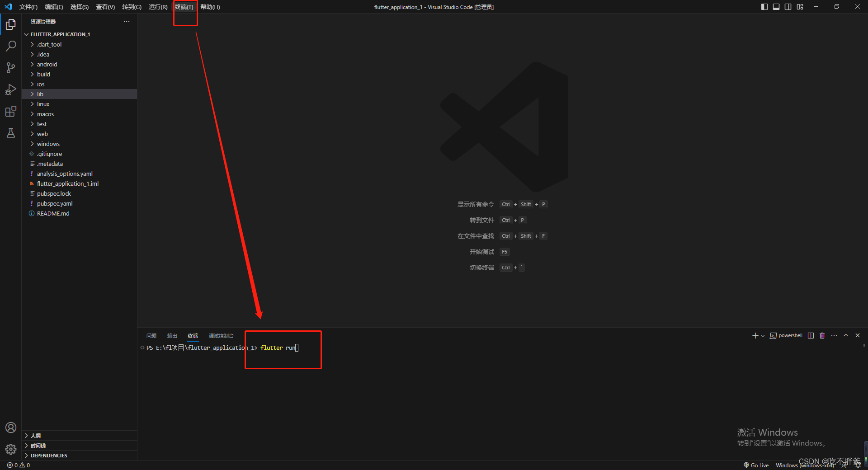Open the Source Control view
Screen dimensions: 868x470
pyautogui.click(x=11, y=68)
